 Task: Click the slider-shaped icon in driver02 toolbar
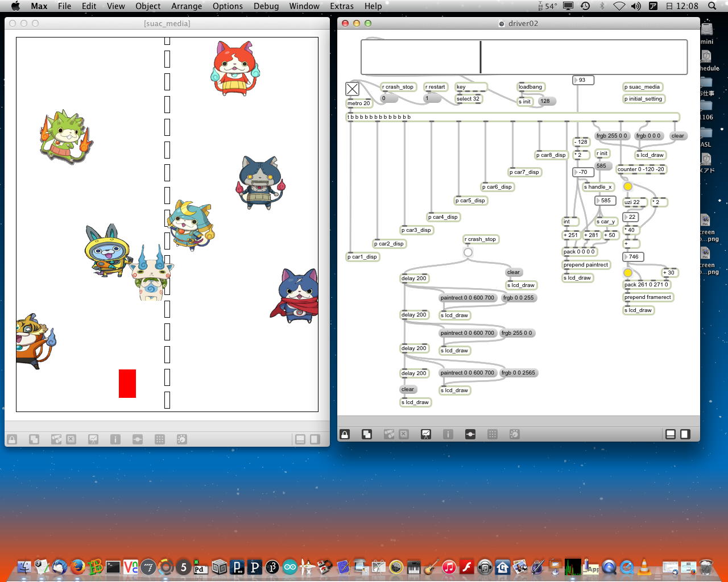[470, 434]
